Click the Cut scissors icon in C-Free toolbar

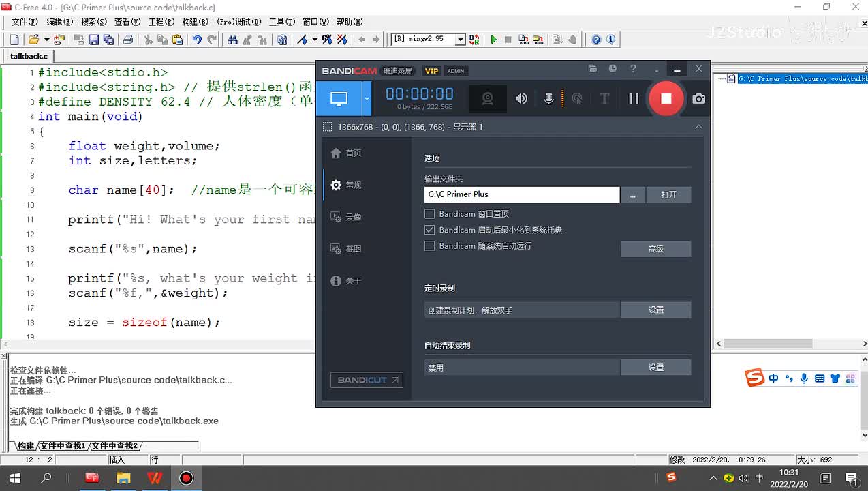coord(147,40)
